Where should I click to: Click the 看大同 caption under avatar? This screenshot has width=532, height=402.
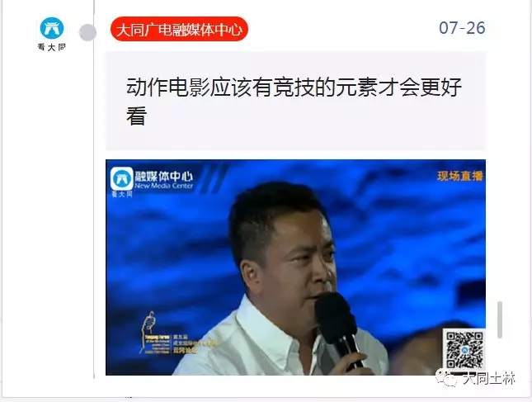[x=52, y=47]
